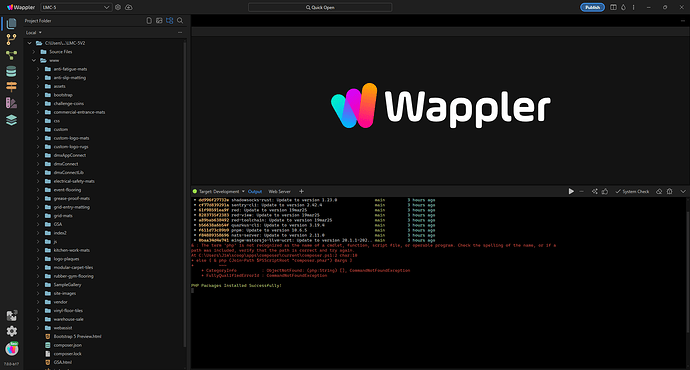Click the Quick Open search field
Image resolution: width=690 pixels, height=370 pixels.
pyautogui.click(x=320, y=7)
